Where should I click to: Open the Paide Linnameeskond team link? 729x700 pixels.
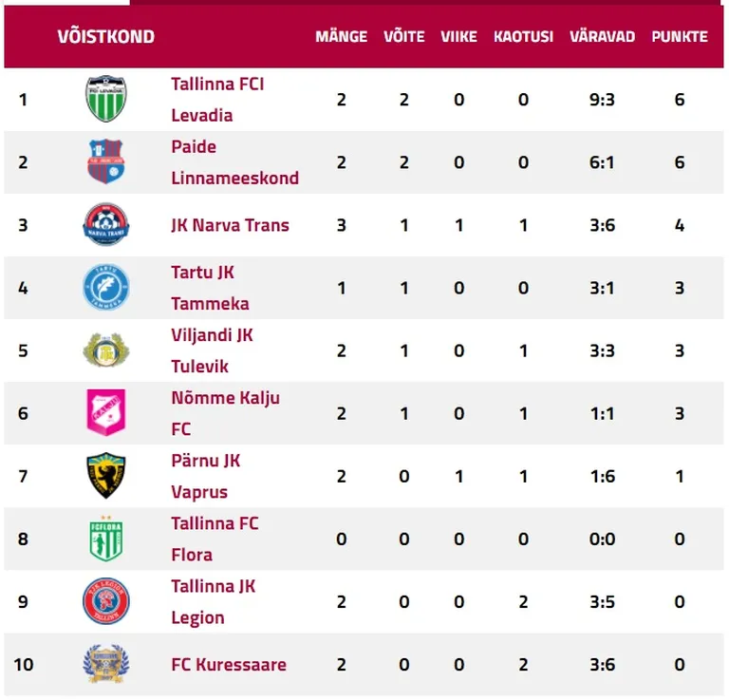pyautogui.click(x=234, y=162)
